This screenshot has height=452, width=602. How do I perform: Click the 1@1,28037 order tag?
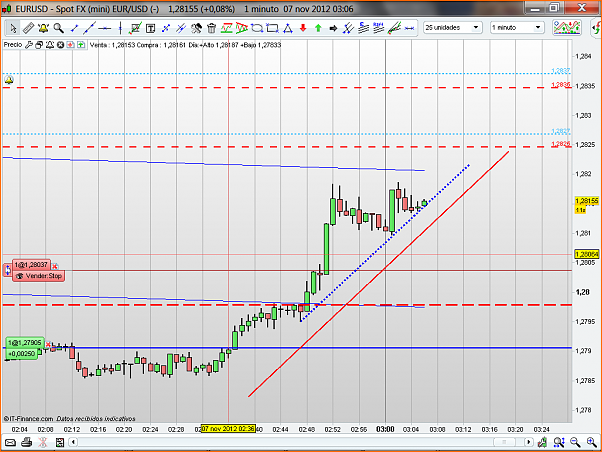(x=31, y=265)
